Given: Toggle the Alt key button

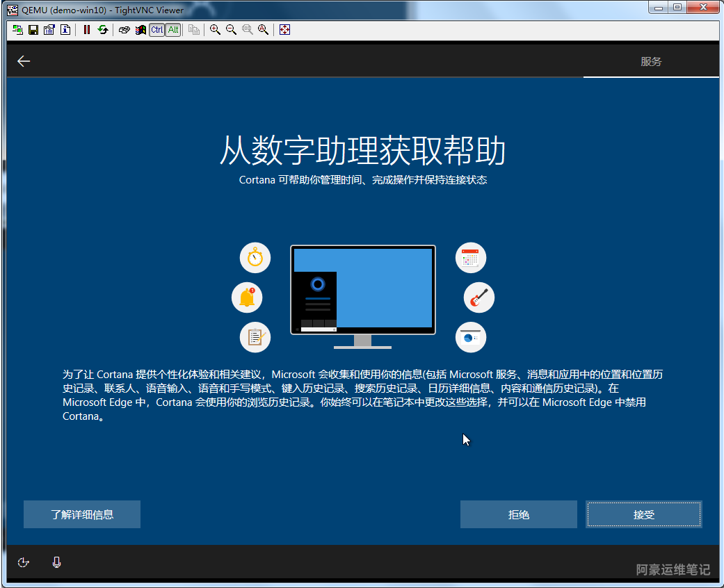Looking at the screenshot, I should pos(173,30).
